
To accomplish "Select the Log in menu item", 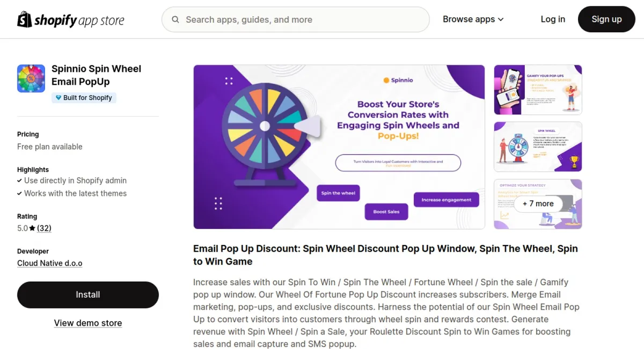I will (x=553, y=19).
